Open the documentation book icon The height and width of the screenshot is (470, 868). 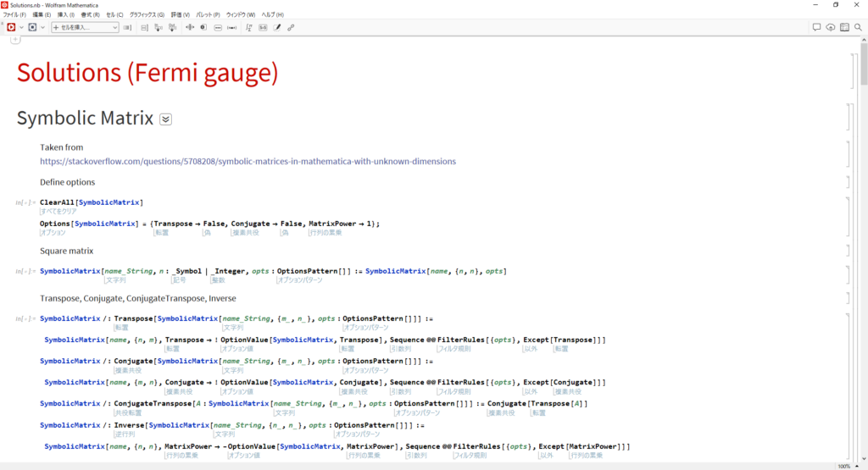point(844,27)
